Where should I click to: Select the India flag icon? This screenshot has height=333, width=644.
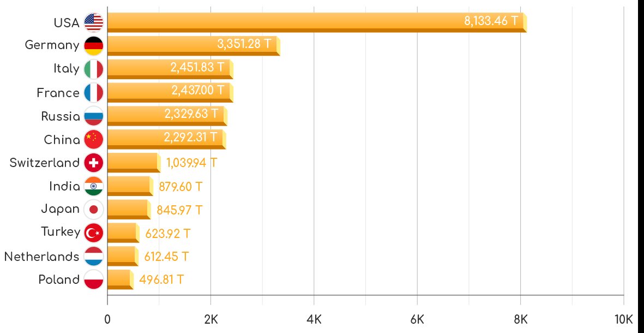(94, 186)
